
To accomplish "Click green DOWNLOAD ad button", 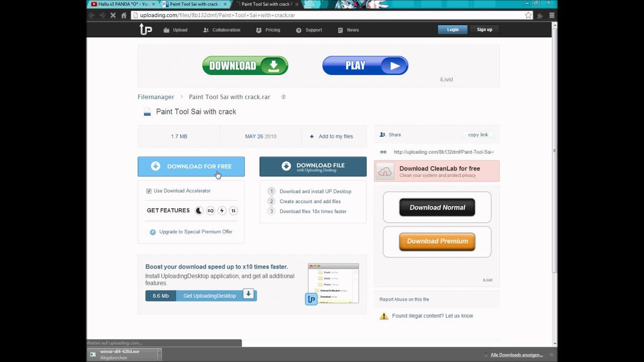I will tap(245, 65).
